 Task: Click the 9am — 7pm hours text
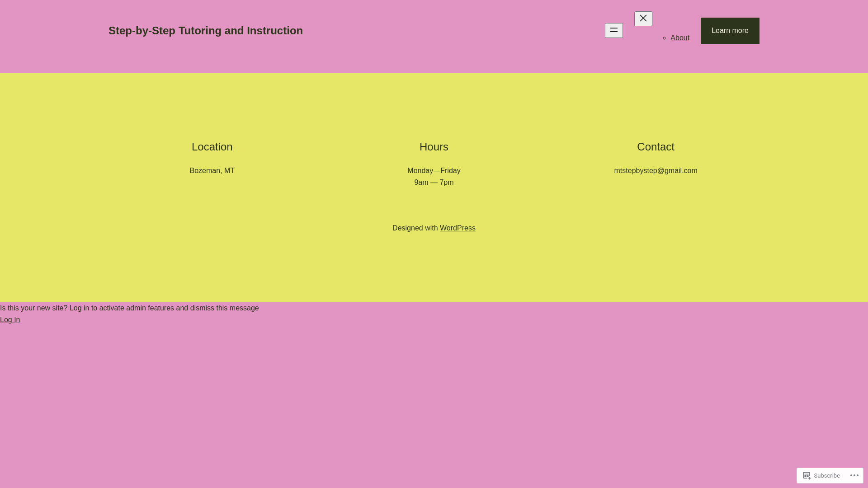(x=434, y=183)
